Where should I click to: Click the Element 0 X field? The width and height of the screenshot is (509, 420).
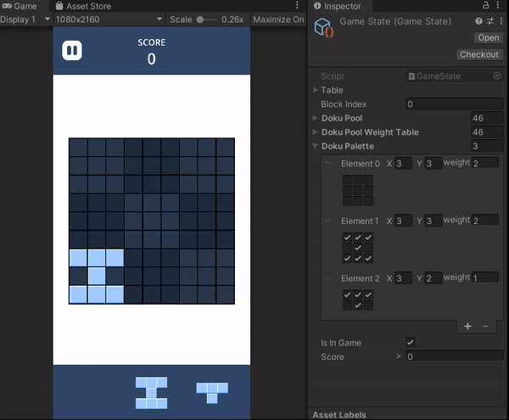click(x=403, y=163)
